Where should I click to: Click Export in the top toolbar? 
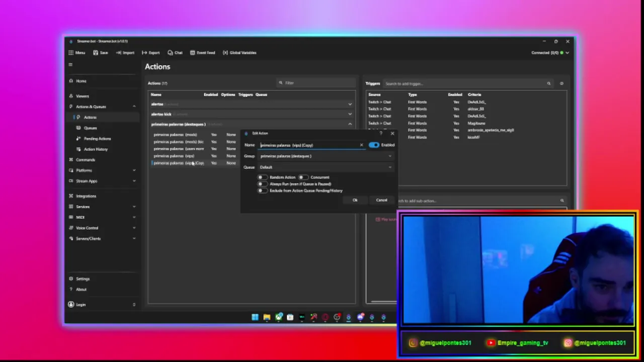[x=151, y=52]
